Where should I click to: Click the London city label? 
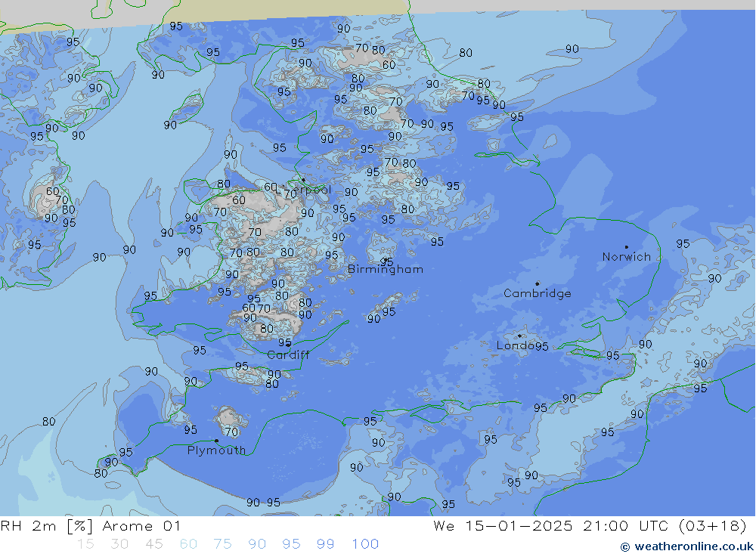pyautogui.click(x=516, y=345)
